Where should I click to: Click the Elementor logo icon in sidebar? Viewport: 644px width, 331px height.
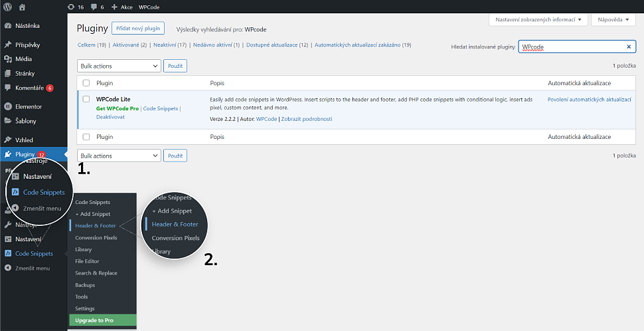point(8,106)
